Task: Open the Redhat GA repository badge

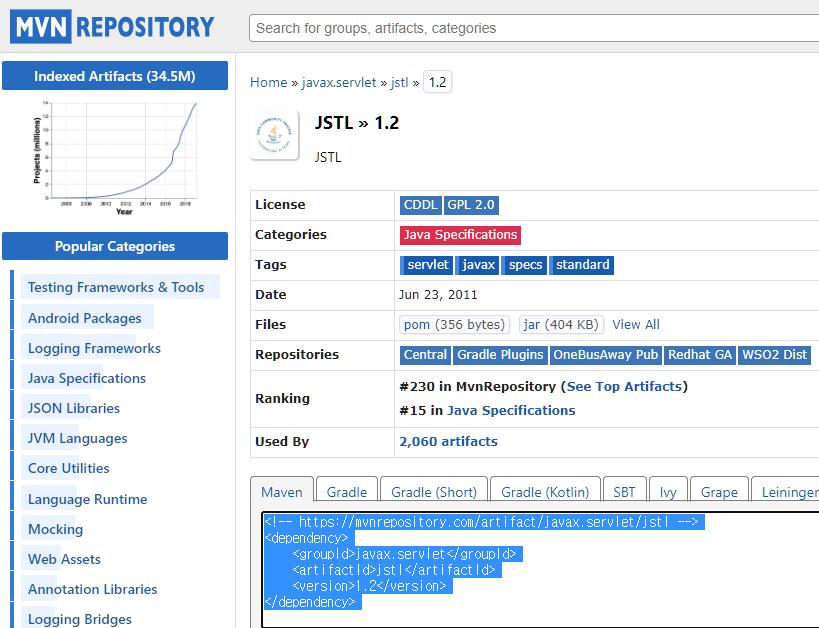Action: pyautogui.click(x=700, y=355)
